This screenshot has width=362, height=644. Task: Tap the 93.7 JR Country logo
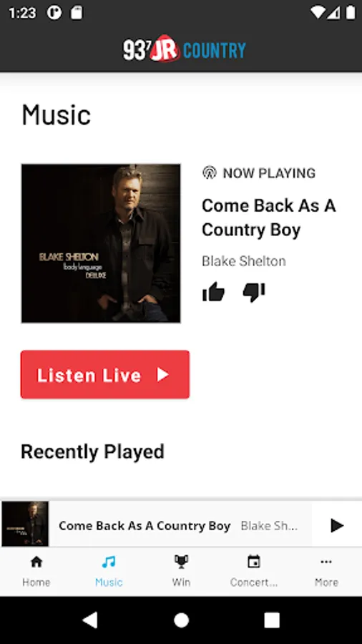pos(185,49)
